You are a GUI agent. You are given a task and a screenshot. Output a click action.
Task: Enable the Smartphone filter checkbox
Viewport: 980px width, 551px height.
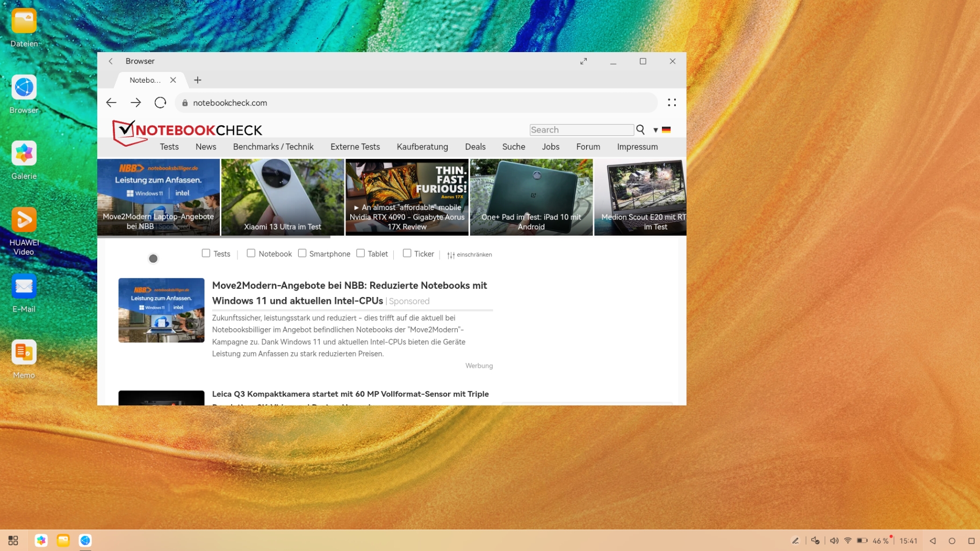coord(302,253)
